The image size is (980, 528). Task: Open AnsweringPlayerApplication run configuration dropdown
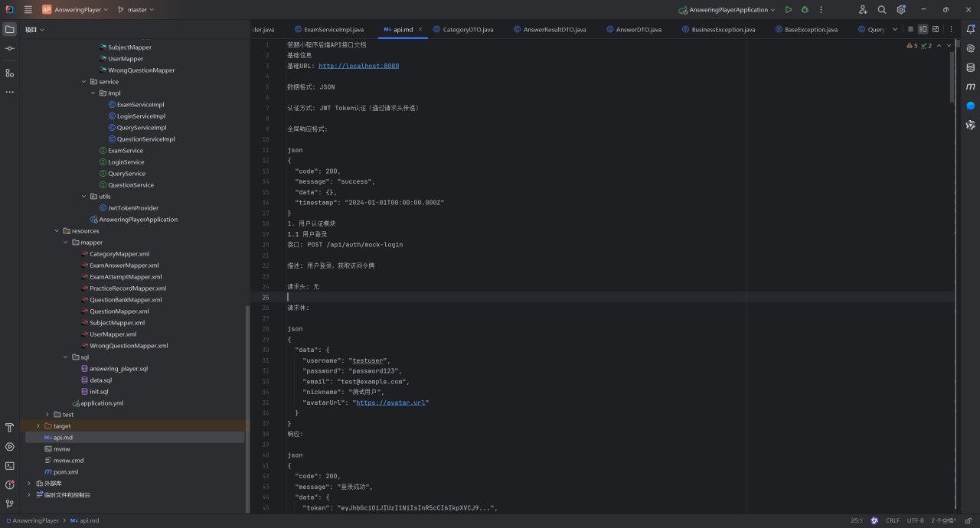[727, 10]
